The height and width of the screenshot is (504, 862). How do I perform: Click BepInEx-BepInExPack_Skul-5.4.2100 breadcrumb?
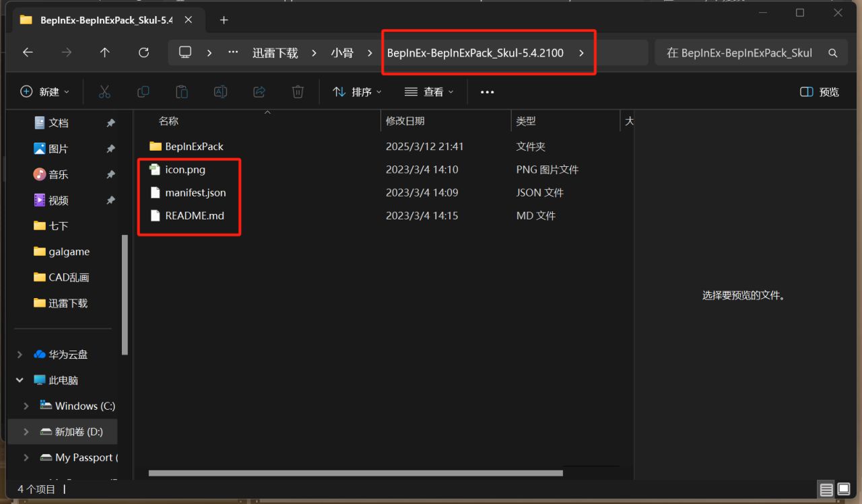tap(475, 52)
